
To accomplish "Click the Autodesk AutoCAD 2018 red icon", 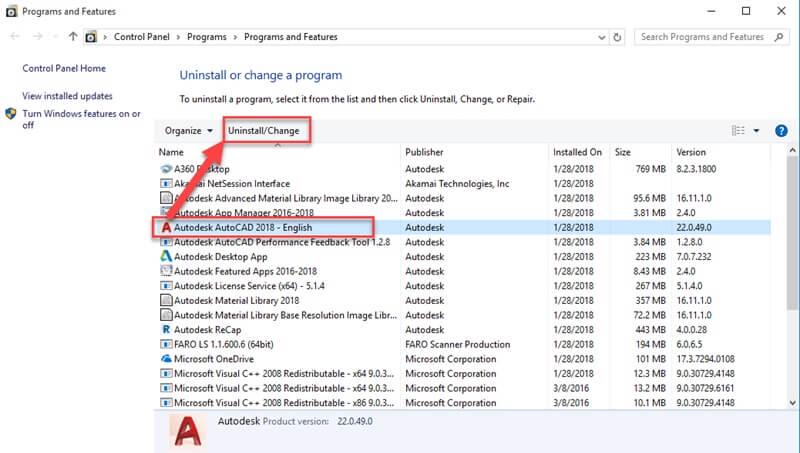I will 166,227.
